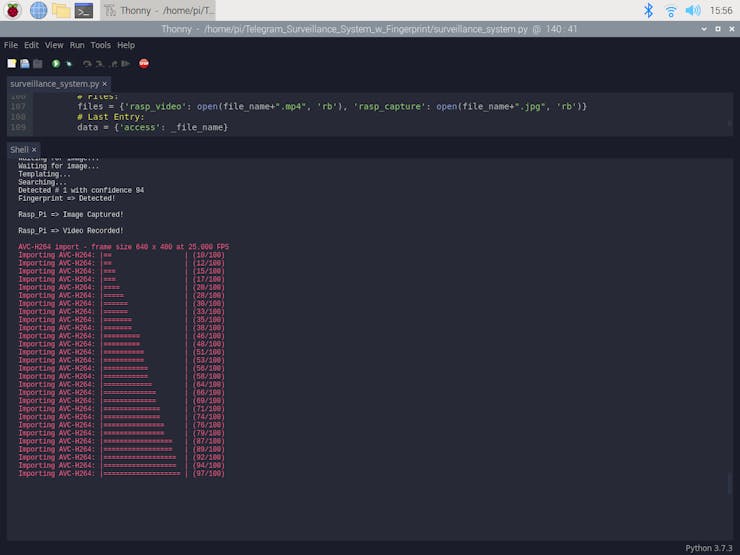This screenshot has height=555, width=740.
Task: Open the Edit menu
Action: click(32, 45)
